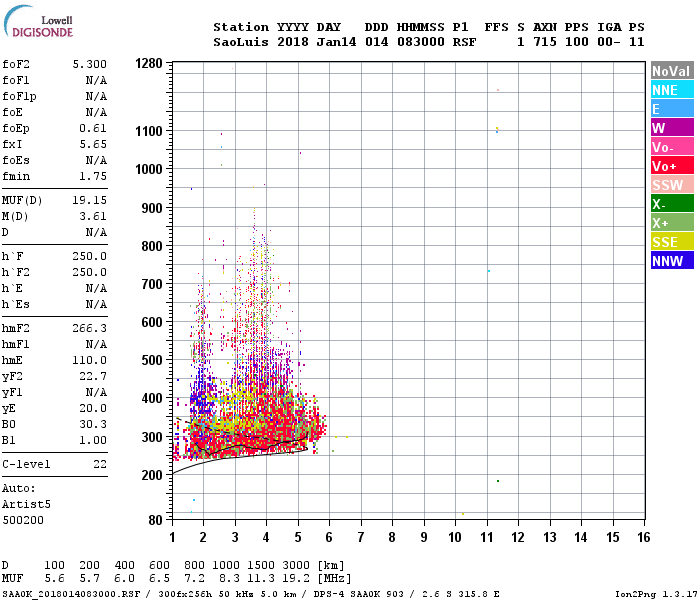Screen dimensions: 700x600
Task: Click the foF1 N/A value
Action: 96,80
